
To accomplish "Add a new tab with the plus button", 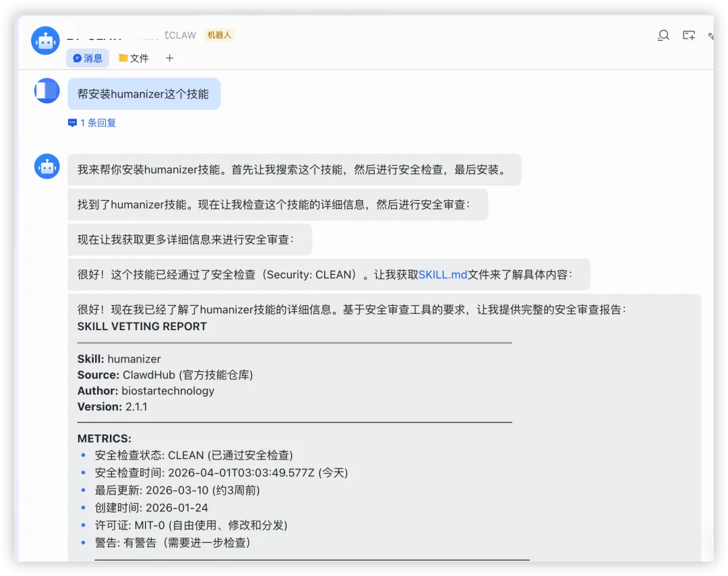I will 169,58.
